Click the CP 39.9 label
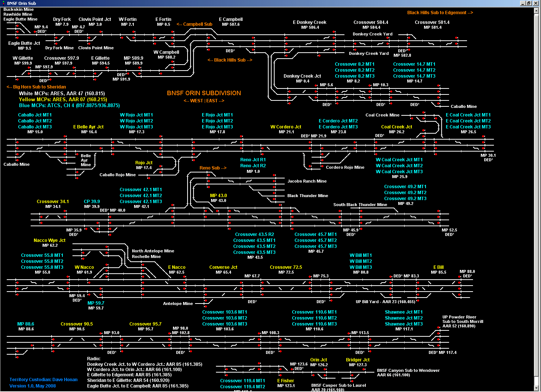 [92, 202]
